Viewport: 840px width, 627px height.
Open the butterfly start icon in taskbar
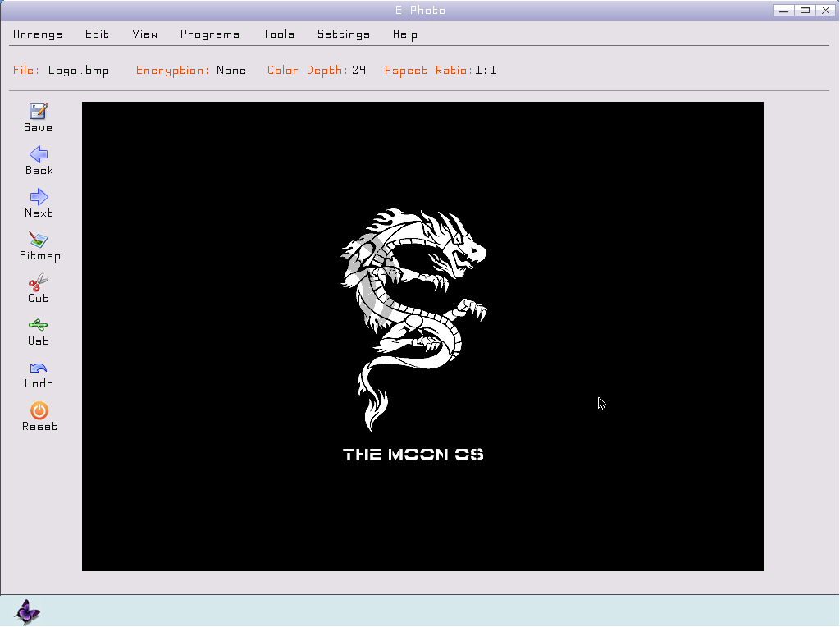pos(27,611)
